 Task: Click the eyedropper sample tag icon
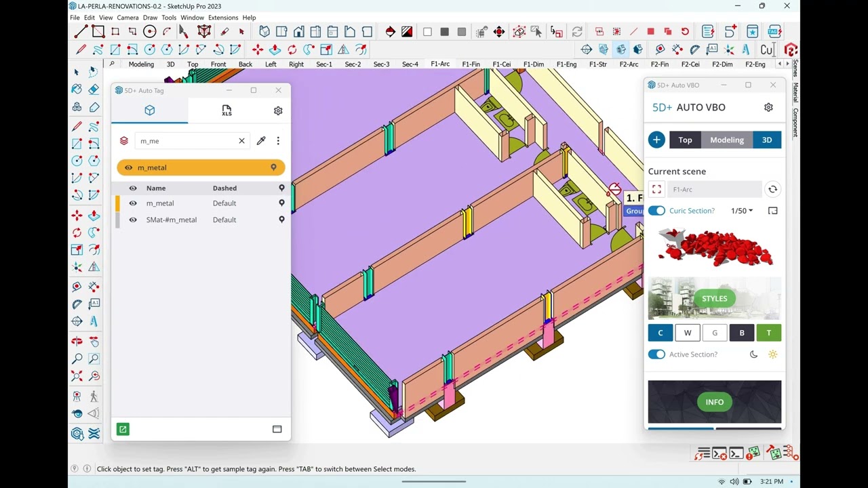click(x=261, y=141)
